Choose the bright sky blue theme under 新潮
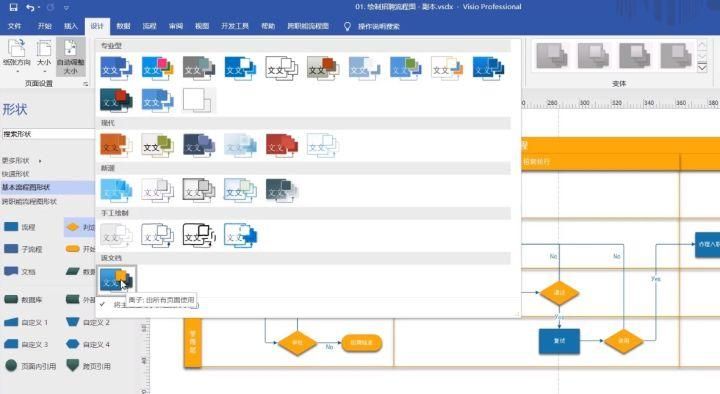 [x=116, y=190]
